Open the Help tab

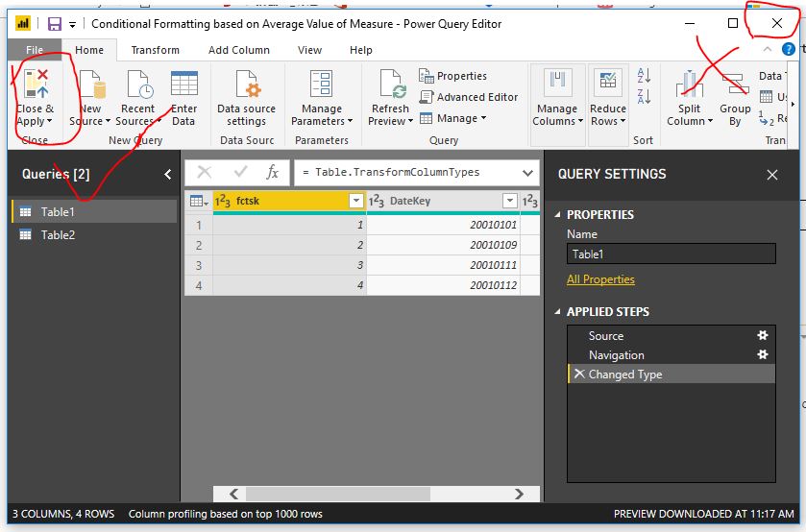coord(361,50)
